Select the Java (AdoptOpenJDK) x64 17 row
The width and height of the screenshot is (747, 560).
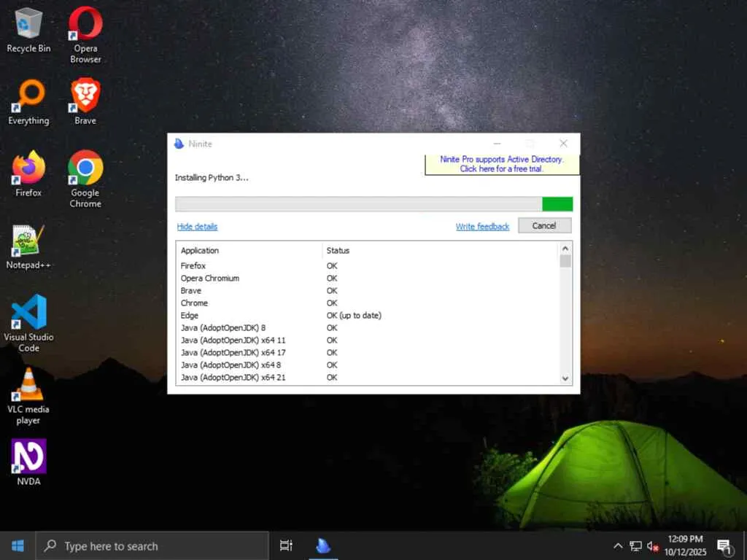368,352
